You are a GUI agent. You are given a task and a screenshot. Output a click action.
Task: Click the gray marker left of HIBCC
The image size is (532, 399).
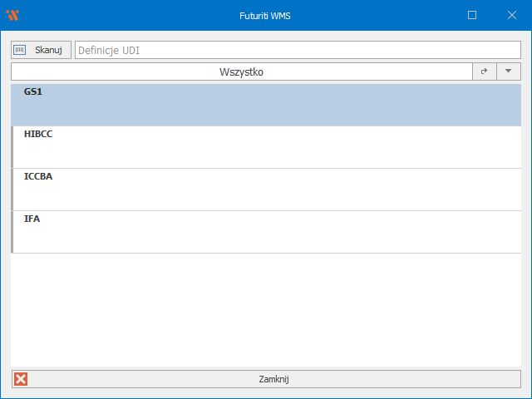(x=12, y=147)
